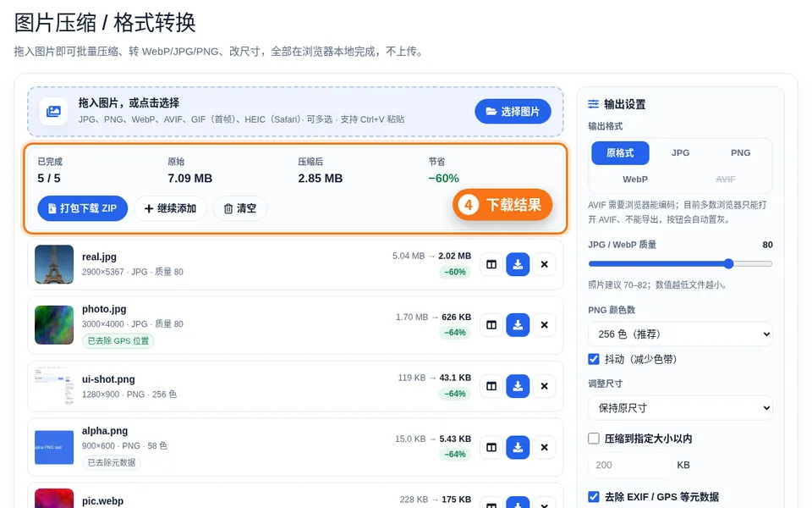Open compare view for ui-shot.png

(x=491, y=386)
